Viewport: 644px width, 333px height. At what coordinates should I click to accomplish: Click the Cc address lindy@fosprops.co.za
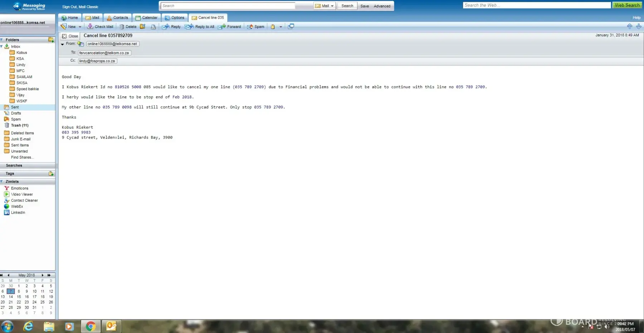coord(97,61)
